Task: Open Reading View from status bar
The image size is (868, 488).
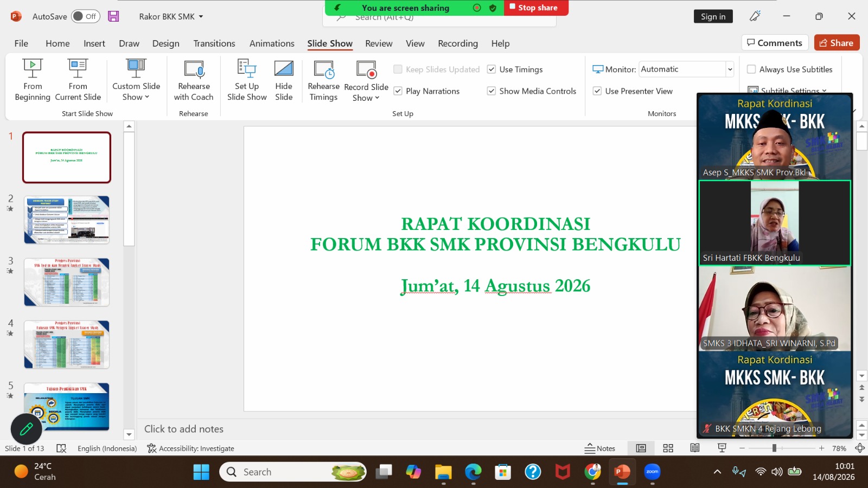Action: (695, 448)
